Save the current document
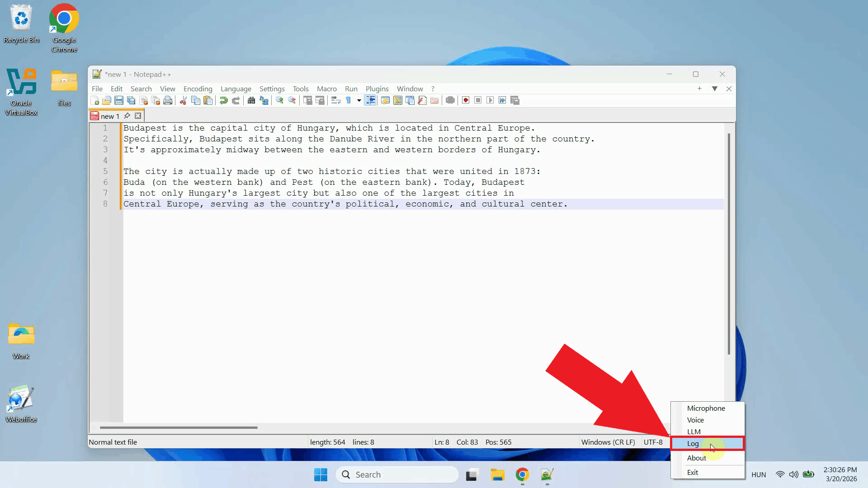The image size is (868, 488). coord(119,100)
